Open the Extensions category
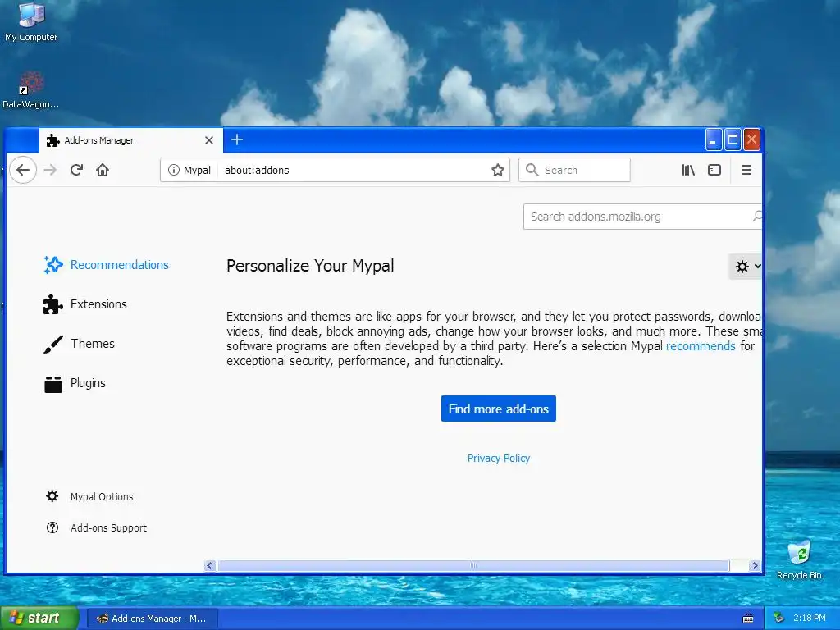 point(85,304)
